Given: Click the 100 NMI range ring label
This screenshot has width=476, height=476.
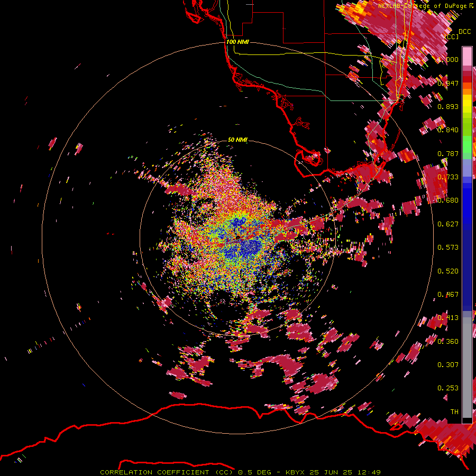Looking at the screenshot, I should pos(237,42).
